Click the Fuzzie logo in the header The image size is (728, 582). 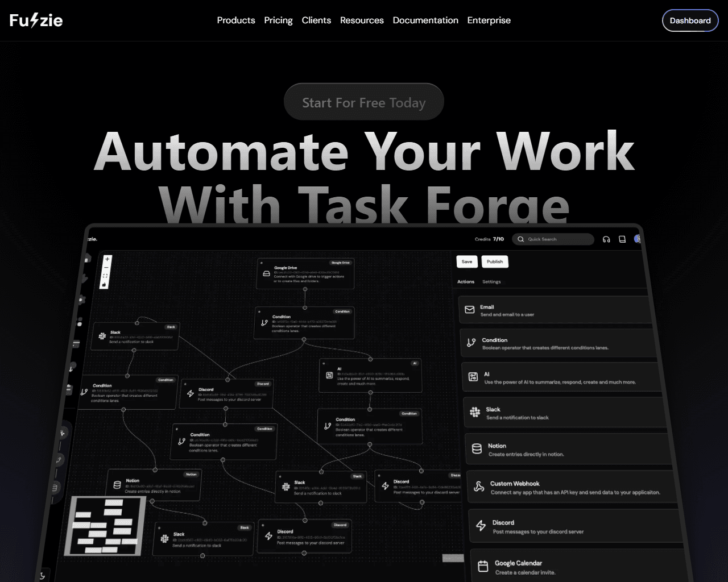[x=36, y=20]
